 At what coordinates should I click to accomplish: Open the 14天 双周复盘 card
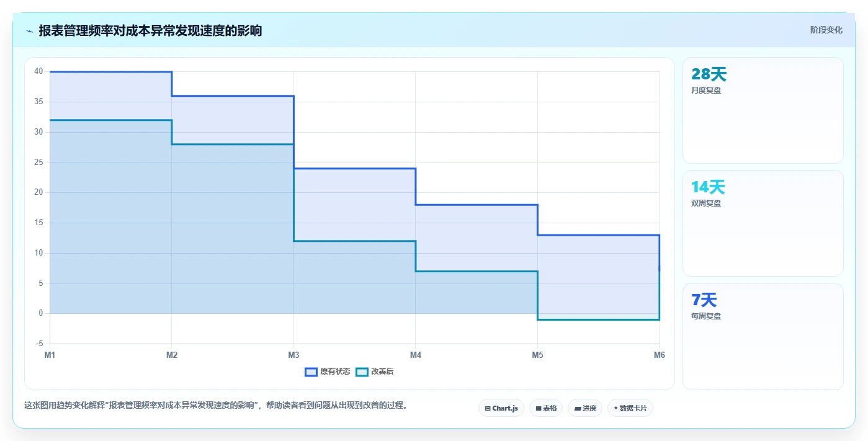click(x=763, y=223)
